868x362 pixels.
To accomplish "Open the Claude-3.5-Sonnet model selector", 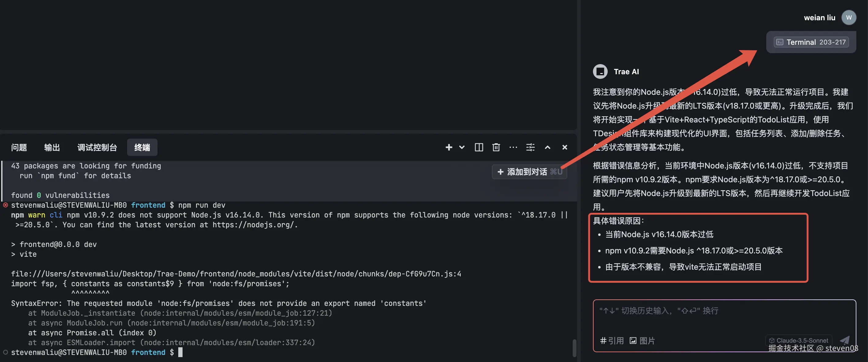I will coord(798,340).
